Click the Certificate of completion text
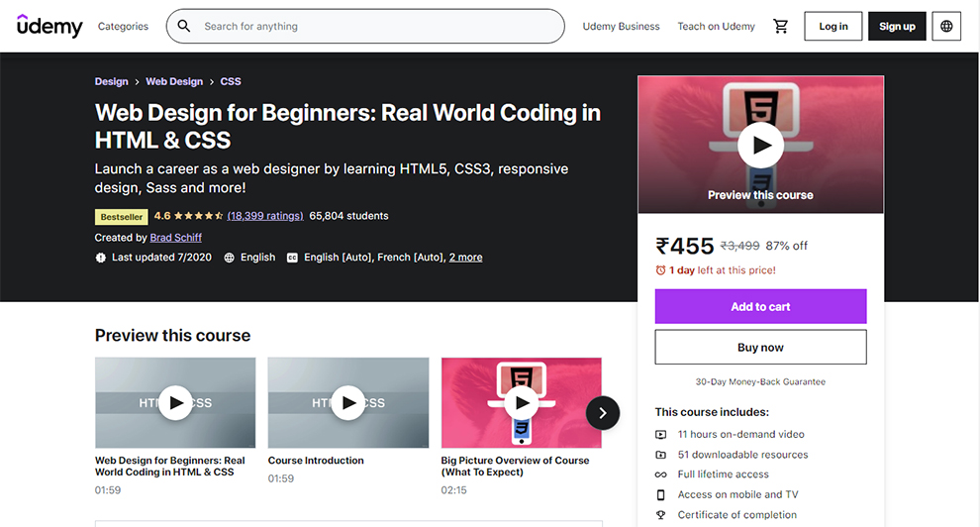This screenshot has width=980, height=527. pyautogui.click(x=736, y=515)
